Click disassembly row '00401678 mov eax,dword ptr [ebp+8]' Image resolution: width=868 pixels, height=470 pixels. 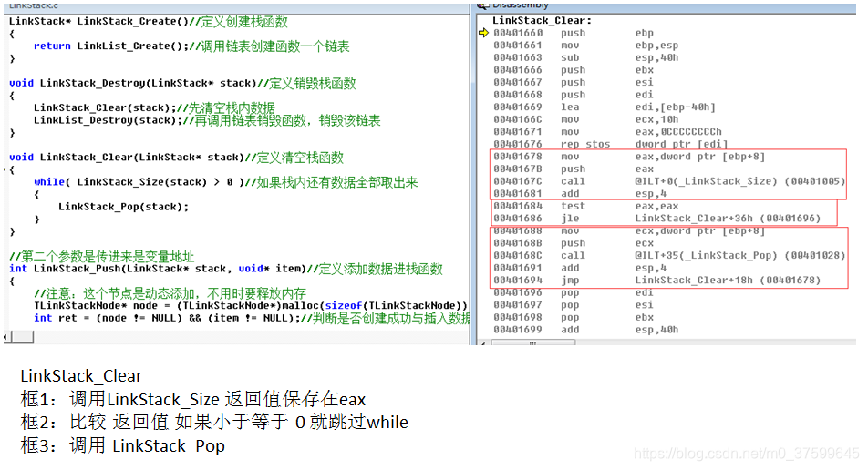pos(629,157)
